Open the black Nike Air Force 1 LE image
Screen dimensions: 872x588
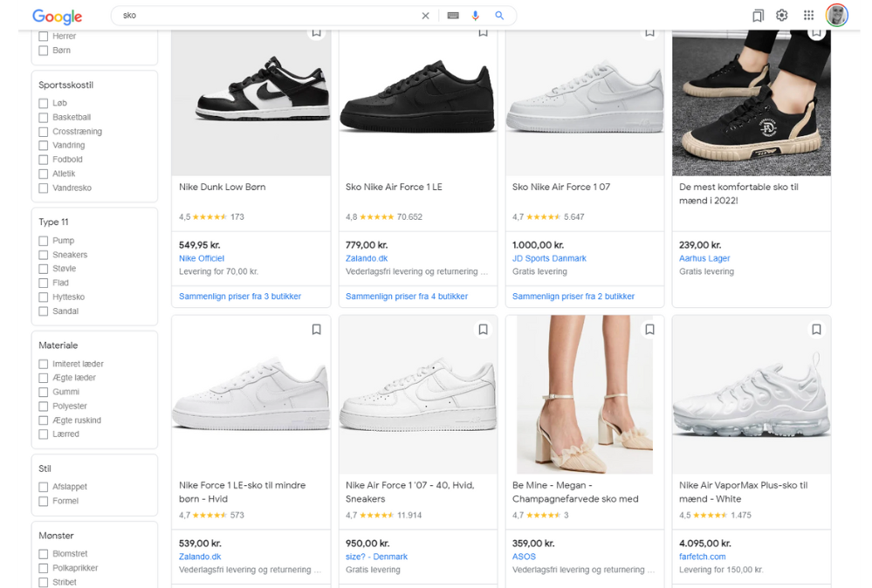click(x=417, y=103)
